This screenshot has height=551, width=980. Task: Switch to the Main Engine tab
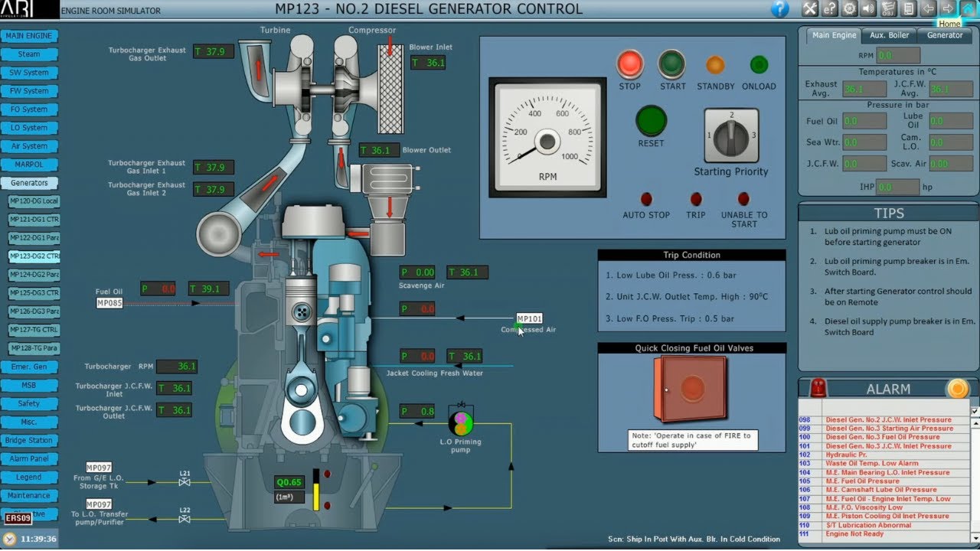coord(834,35)
